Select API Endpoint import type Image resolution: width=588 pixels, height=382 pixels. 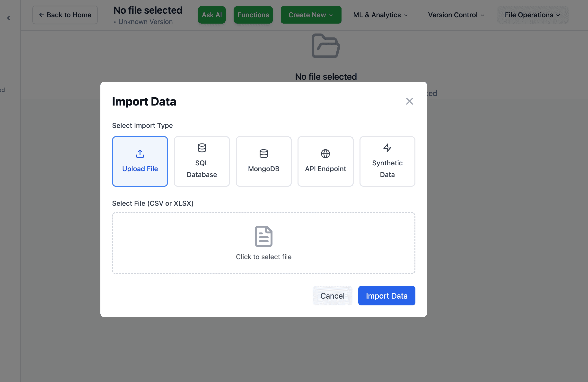tap(325, 161)
